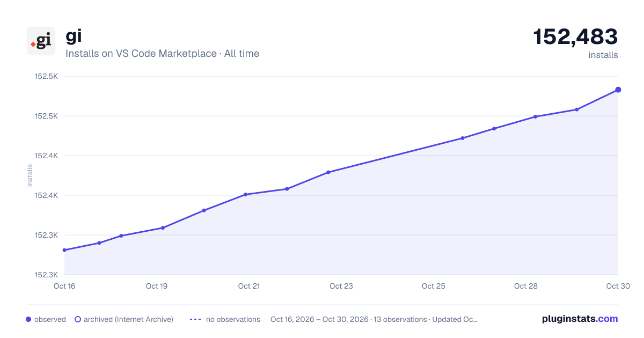Click the hollow 'archived (Internet Archive)' legend marker
The image size is (644, 338).
pyautogui.click(x=78, y=319)
